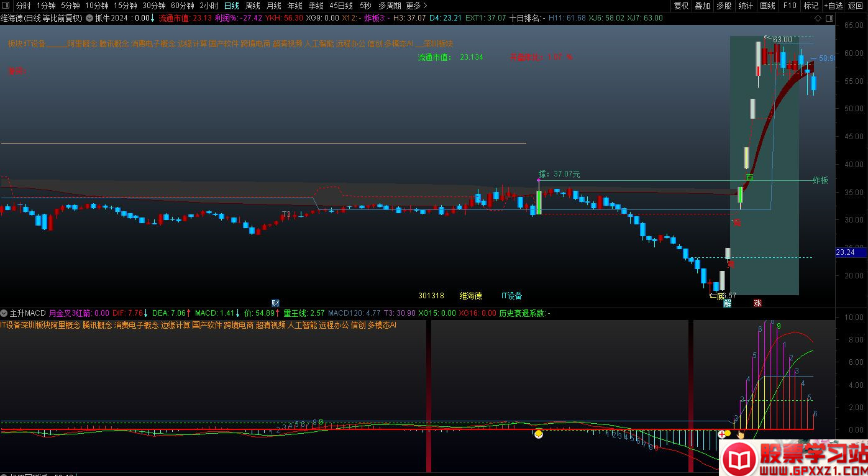
Task: Select the 45日线 period
Action: click(340, 6)
